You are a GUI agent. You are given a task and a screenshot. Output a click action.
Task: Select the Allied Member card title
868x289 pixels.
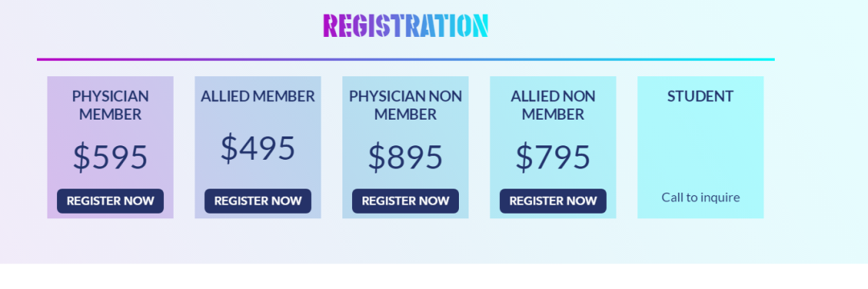tap(258, 96)
